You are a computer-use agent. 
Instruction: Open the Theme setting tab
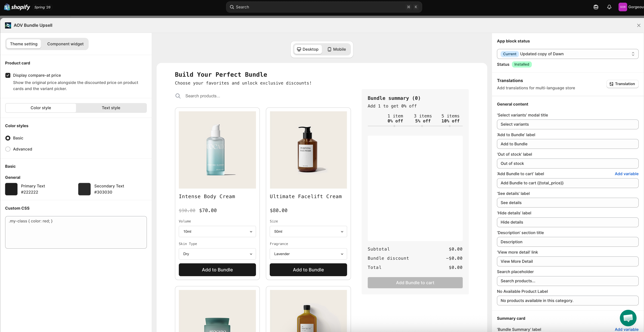(x=24, y=44)
